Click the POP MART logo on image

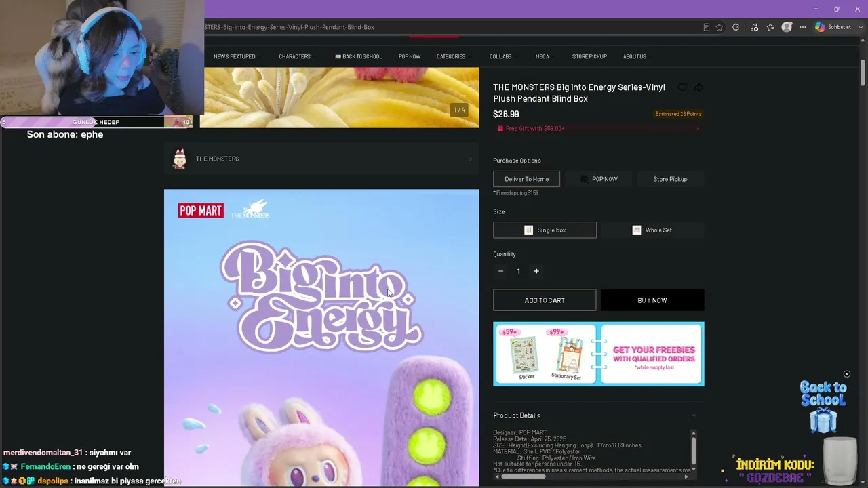201,211
